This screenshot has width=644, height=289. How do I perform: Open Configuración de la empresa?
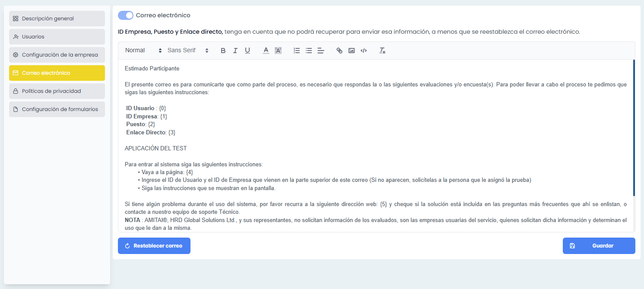57,55
